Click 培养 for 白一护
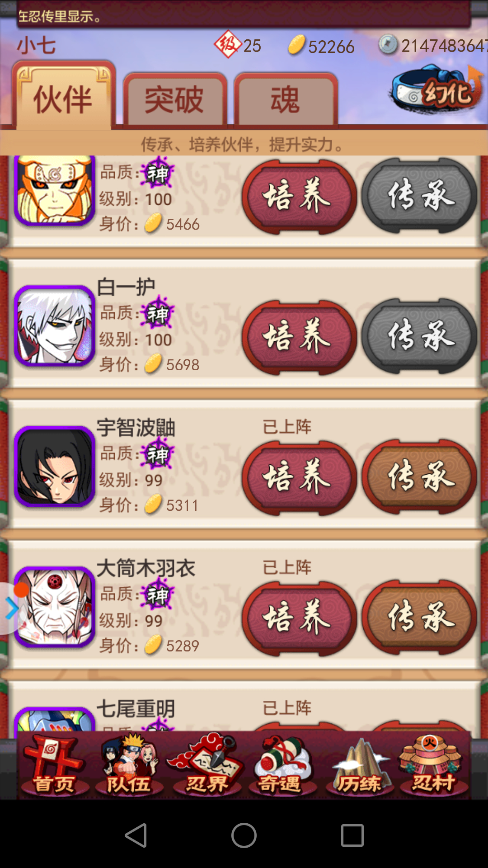 point(299,337)
